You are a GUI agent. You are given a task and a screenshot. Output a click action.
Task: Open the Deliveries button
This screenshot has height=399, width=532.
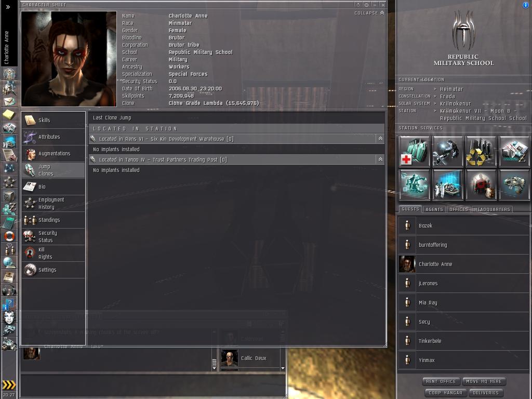click(486, 393)
